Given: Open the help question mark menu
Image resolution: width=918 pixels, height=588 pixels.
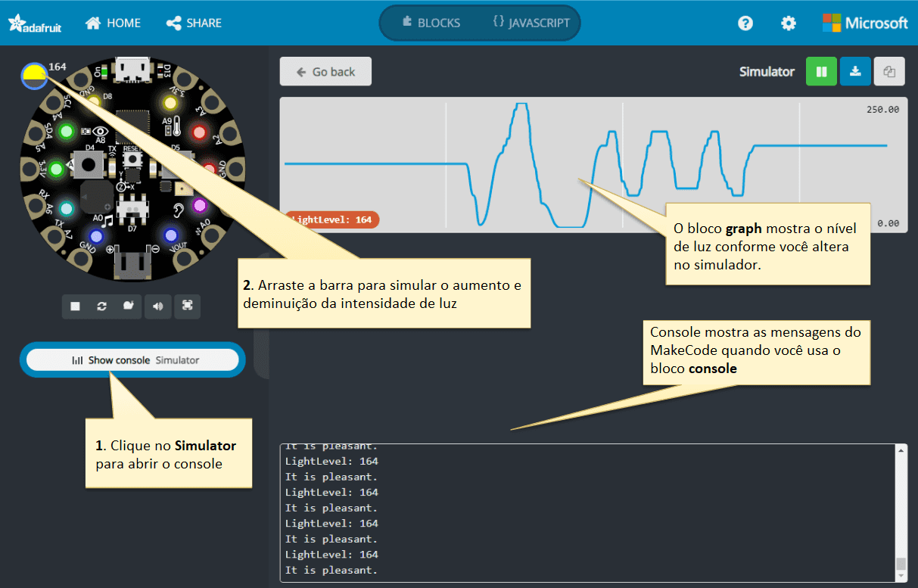Looking at the screenshot, I should click(x=745, y=23).
